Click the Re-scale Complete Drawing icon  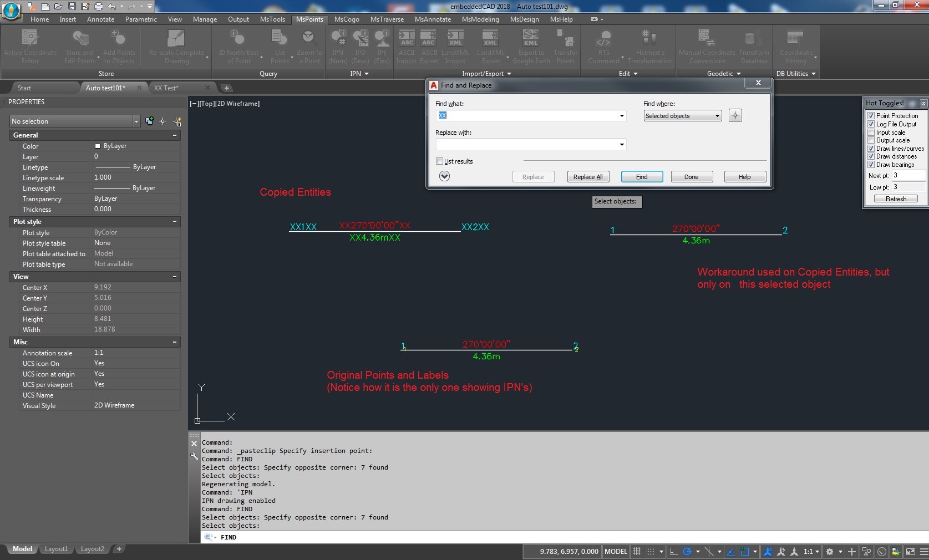[176, 38]
